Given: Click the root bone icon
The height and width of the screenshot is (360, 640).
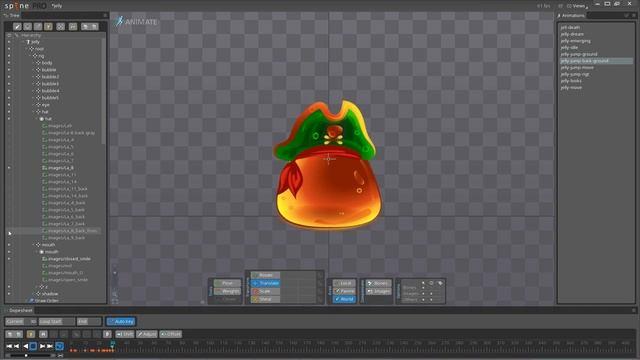Looking at the screenshot, I should tap(31, 49).
